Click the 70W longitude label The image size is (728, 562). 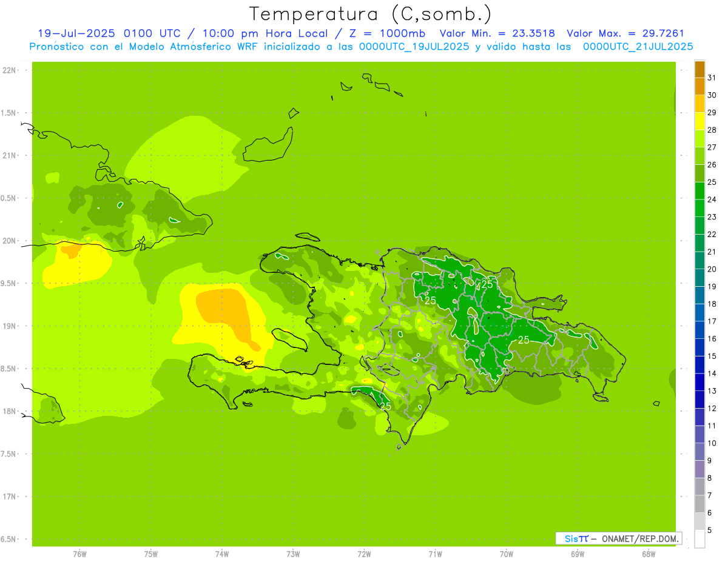pyautogui.click(x=507, y=554)
